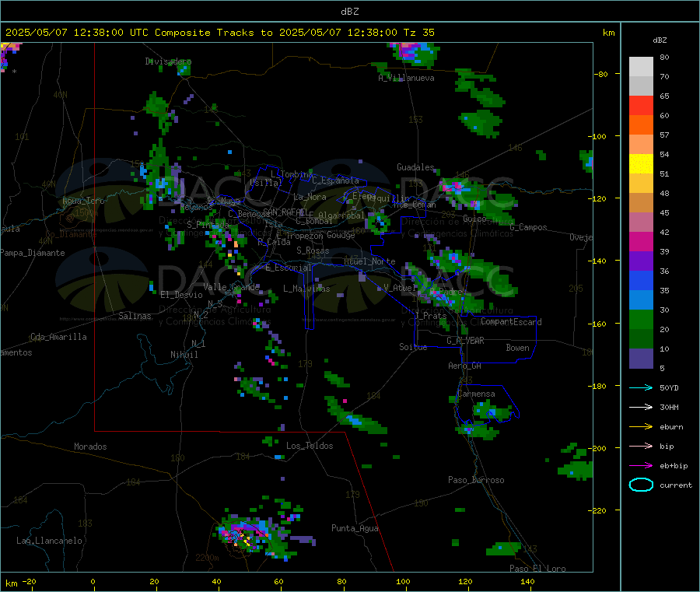Screen dimensions: 700x592
Task: Click the eb+bip magenta arrow legend icon
Action: pyautogui.click(x=641, y=466)
